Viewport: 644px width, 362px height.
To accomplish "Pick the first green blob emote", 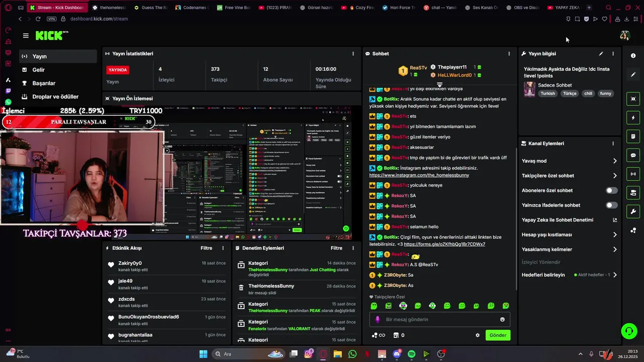I will coord(374,306).
